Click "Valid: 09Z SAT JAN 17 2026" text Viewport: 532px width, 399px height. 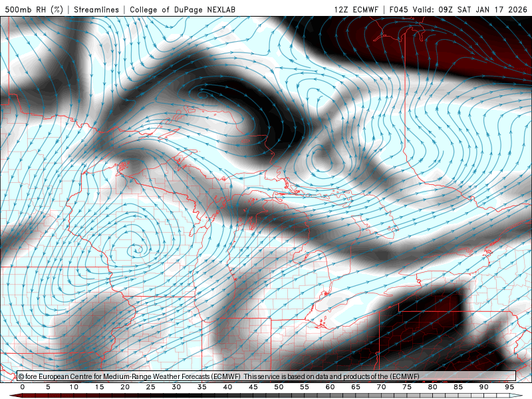pyautogui.click(x=470, y=9)
